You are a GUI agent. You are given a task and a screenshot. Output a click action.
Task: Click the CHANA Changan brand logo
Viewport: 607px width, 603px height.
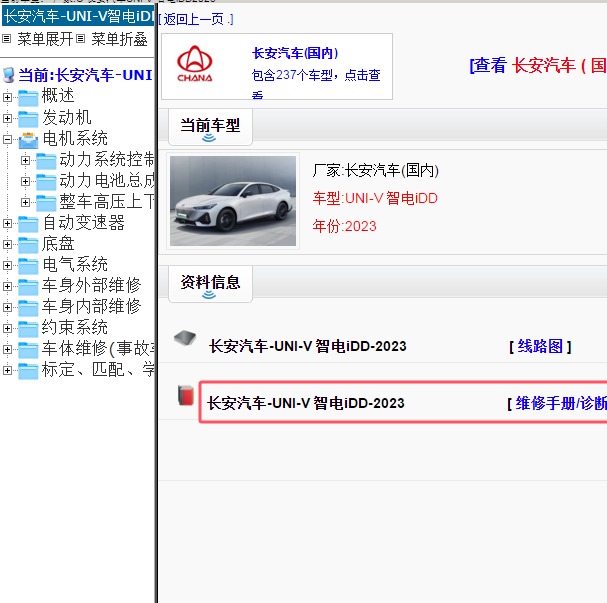click(x=195, y=63)
